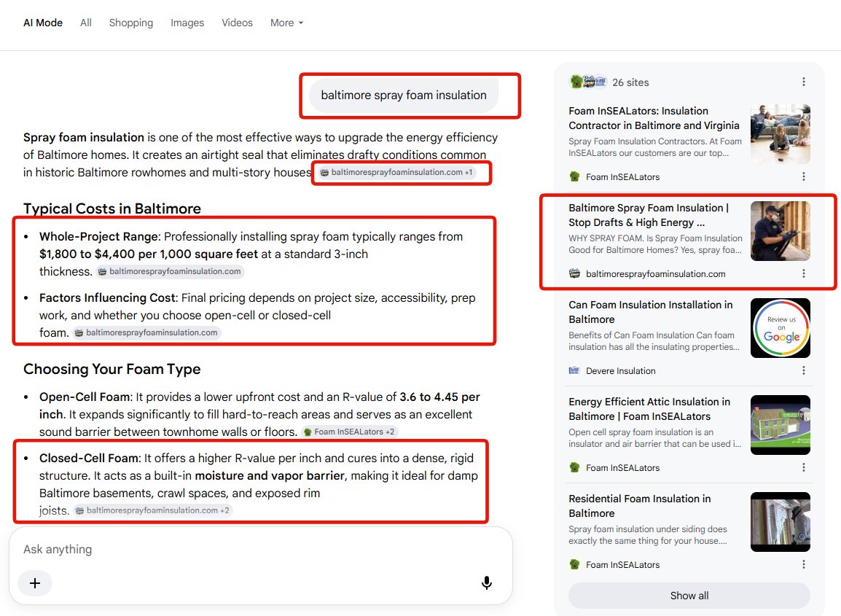The width and height of the screenshot is (841, 616).
Task: Click the Choosing Your Foam Type heading
Action: 112,369
